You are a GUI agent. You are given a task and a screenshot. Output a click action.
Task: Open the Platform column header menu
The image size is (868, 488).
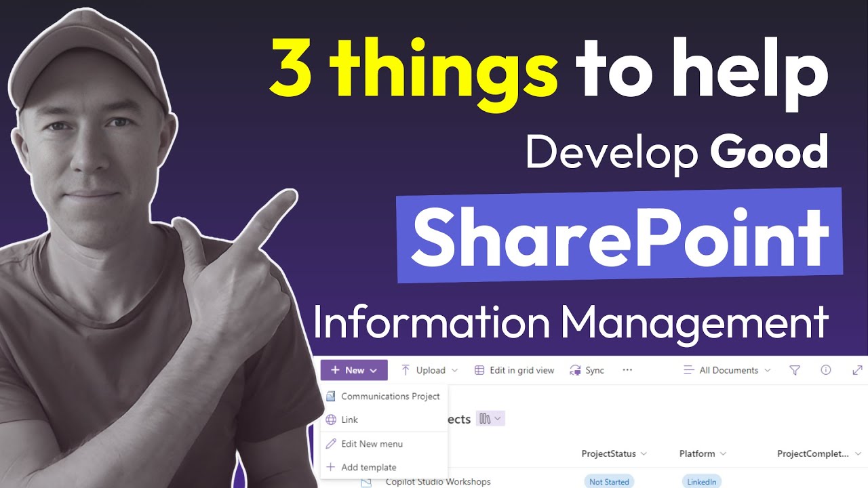pos(703,453)
